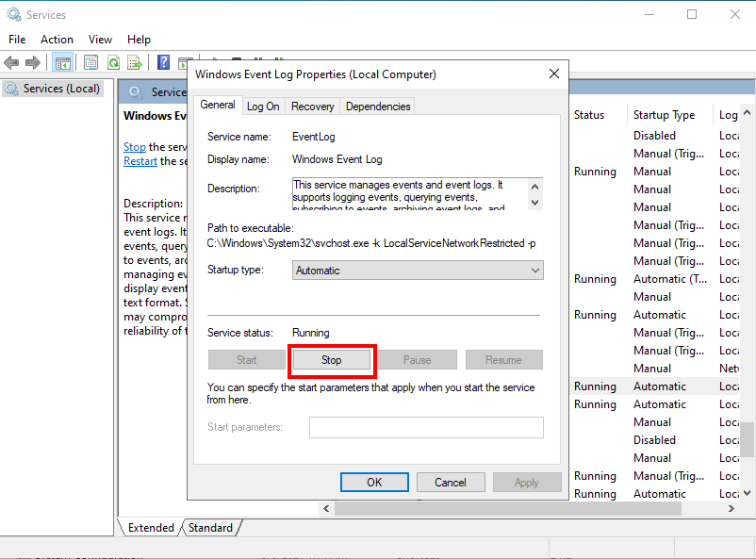Click the greyed-out Apply button
Image resolution: width=756 pixels, height=559 pixels.
click(x=527, y=483)
